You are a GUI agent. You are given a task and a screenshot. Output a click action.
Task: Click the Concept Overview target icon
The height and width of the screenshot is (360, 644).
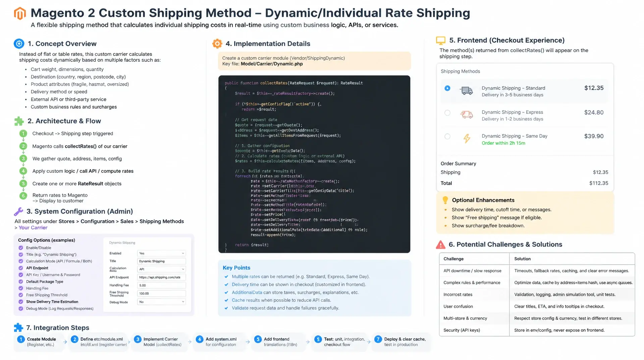(19, 44)
